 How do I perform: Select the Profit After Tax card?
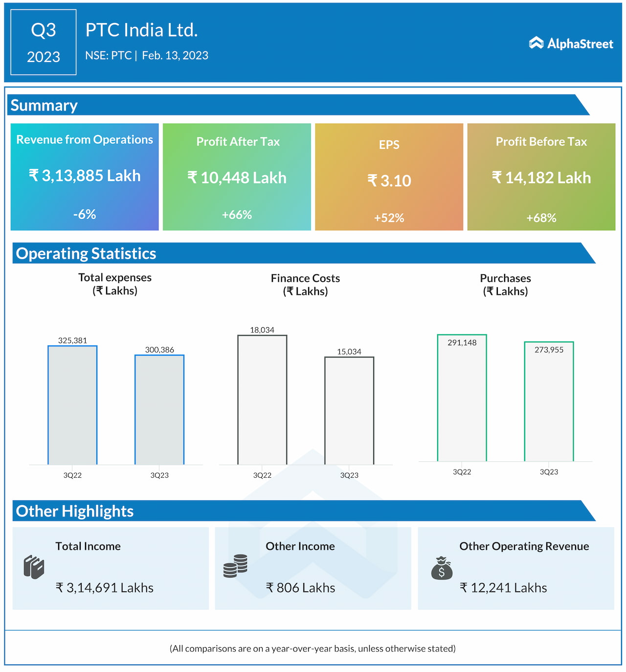[237, 177]
